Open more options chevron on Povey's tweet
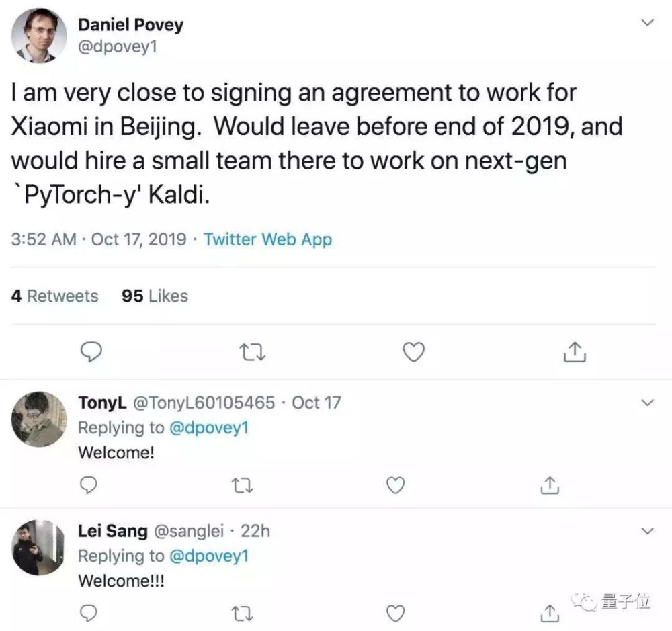The width and height of the screenshot is (672, 631). tap(648, 24)
